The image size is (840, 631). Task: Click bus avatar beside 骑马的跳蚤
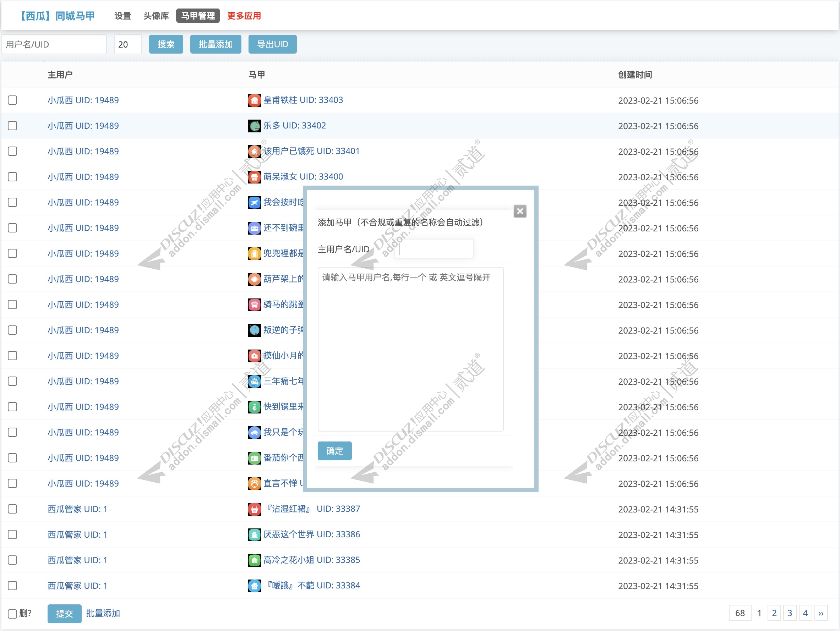tap(255, 304)
